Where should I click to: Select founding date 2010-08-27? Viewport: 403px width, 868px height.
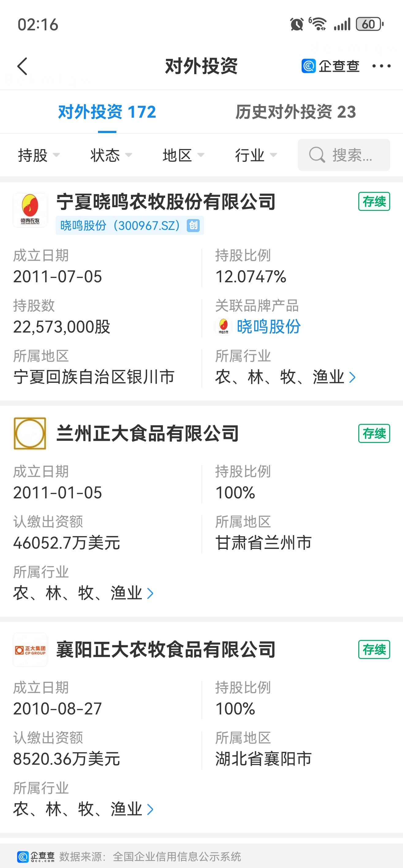point(57,709)
